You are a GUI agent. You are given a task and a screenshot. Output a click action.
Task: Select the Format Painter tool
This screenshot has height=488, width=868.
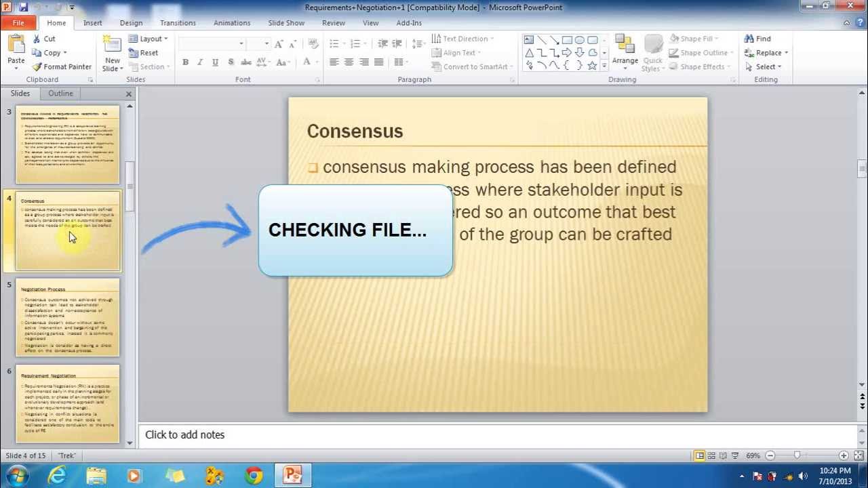(x=62, y=66)
